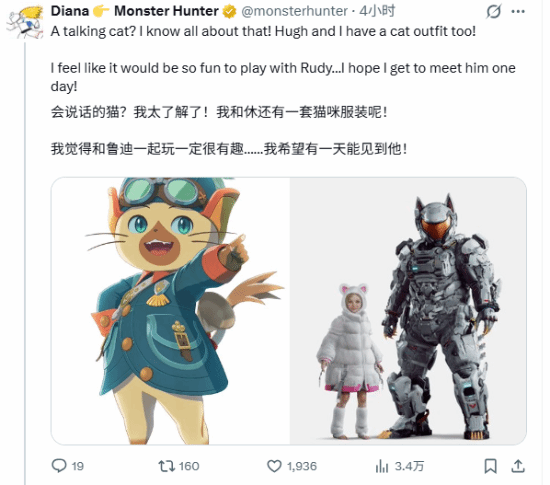Screen dimensions: 550x485
Task: Open the share upload icon
Action: [518, 466]
